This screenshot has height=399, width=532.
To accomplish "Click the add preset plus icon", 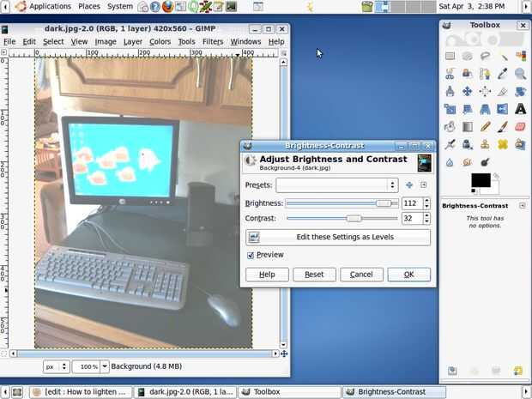I will coord(409,184).
